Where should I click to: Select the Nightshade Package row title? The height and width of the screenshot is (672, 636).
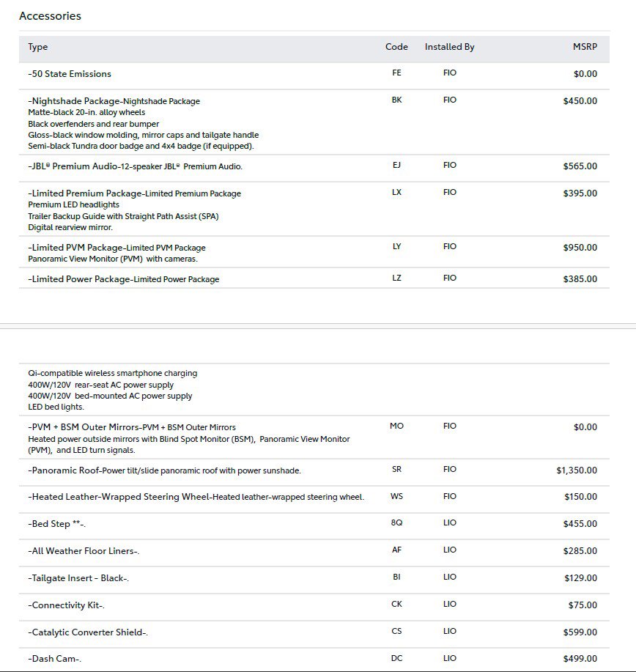pos(114,101)
